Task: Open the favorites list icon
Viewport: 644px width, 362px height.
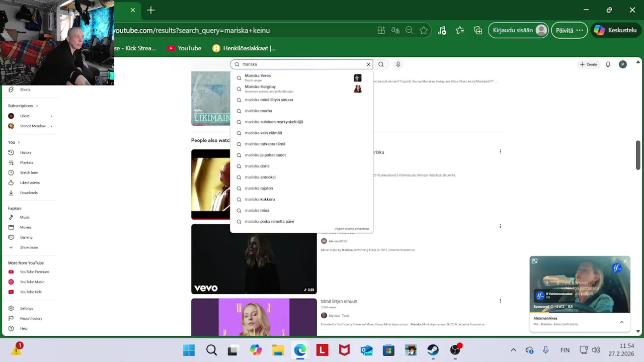Action: coord(460,30)
